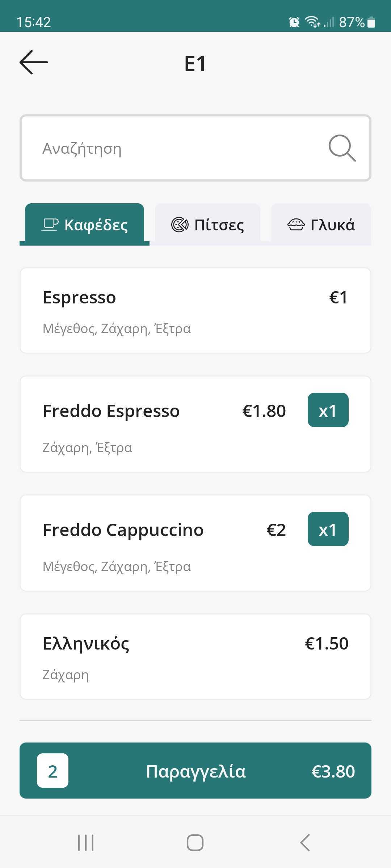Tap the pie dessert icon

(296, 225)
